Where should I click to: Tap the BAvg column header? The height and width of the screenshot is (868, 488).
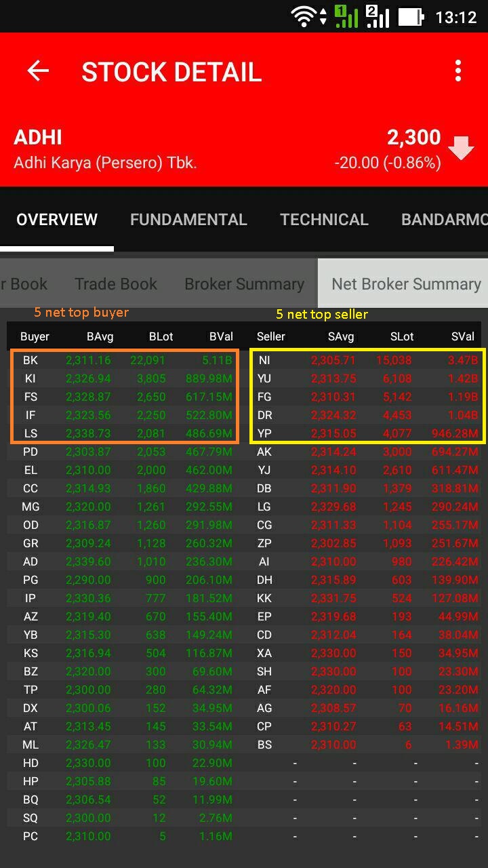point(100,336)
